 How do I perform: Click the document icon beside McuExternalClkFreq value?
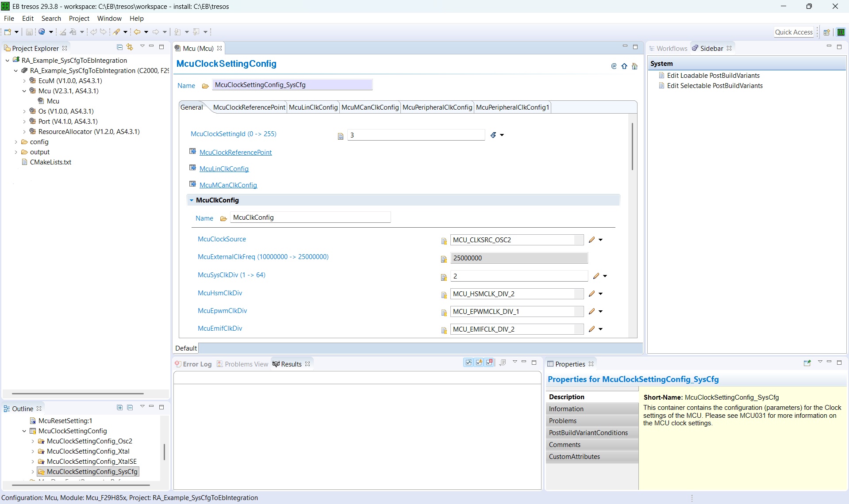click(x=444, y=259)
